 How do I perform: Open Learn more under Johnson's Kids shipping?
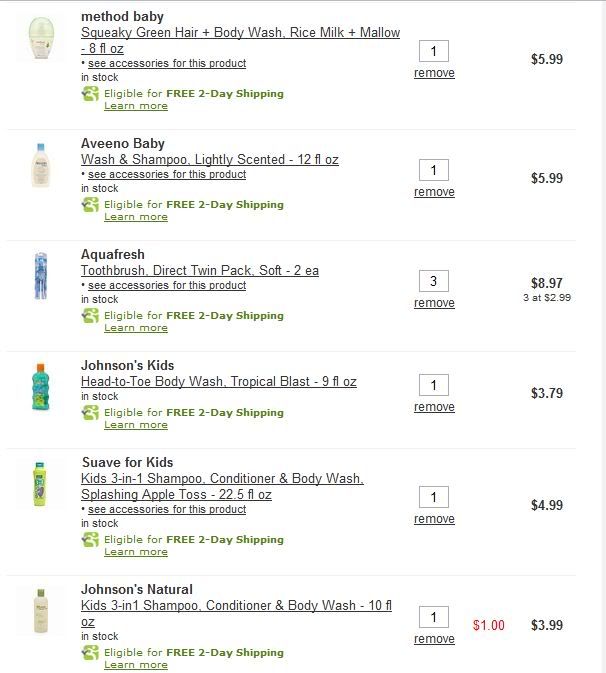136,424
